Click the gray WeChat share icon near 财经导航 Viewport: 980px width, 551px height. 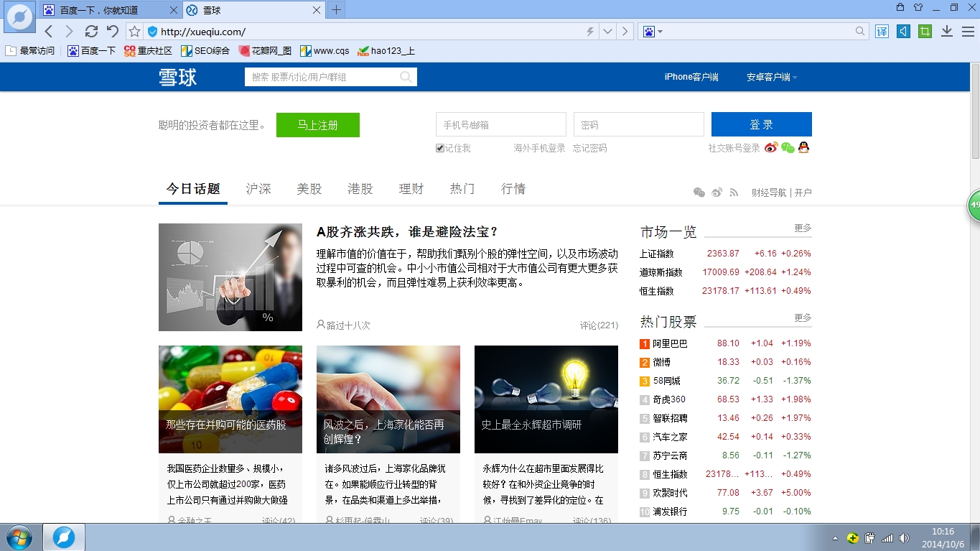click(x=699, y=193)
